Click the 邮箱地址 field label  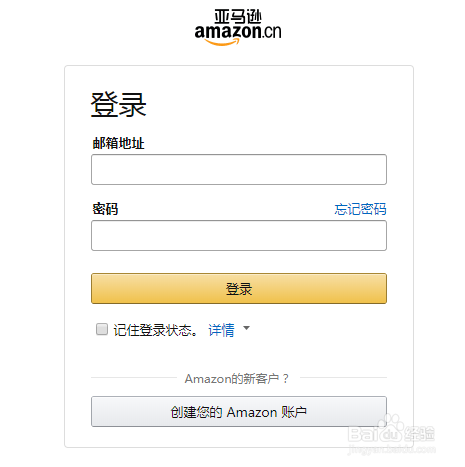click(x=118, y=143)
